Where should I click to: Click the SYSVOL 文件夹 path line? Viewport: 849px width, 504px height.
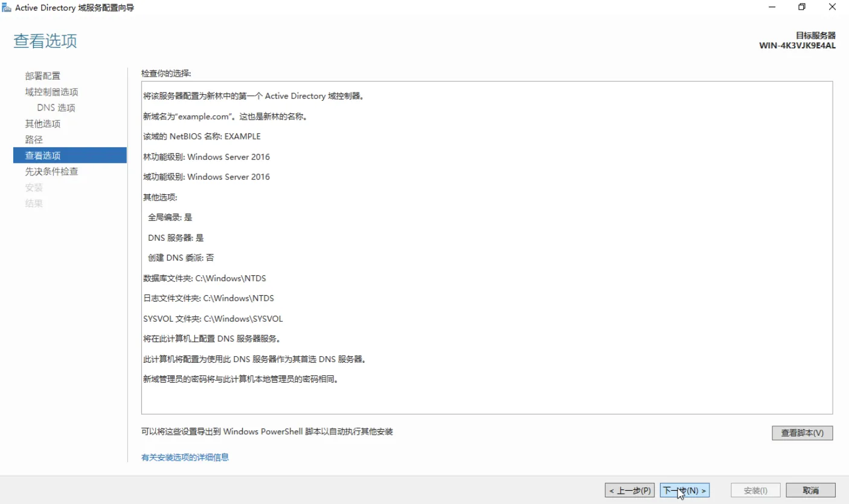[213, 319]
